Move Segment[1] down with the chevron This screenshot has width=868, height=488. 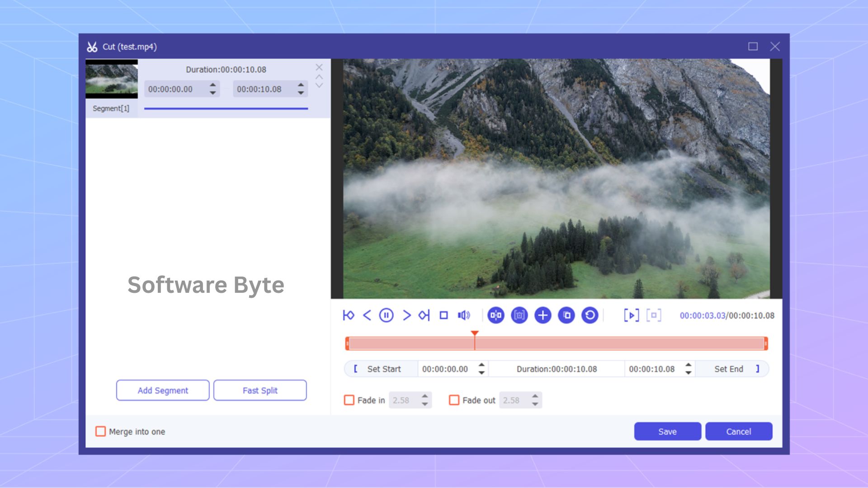coord(319,85)
